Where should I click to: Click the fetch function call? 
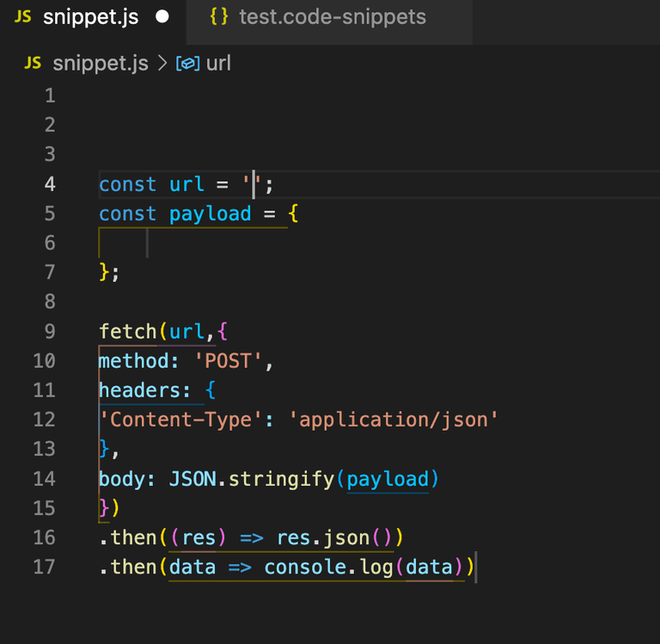[127, 332]
